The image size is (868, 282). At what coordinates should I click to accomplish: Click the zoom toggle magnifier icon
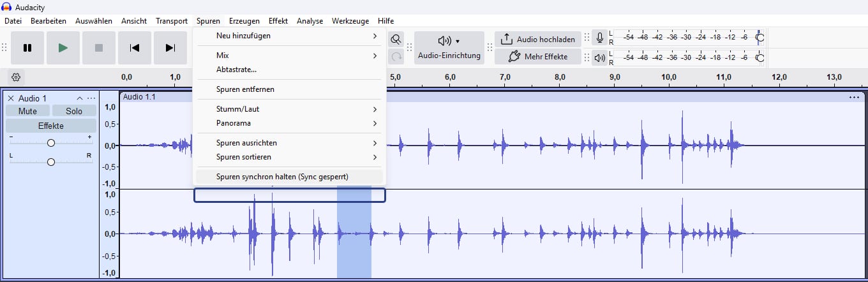396,39
